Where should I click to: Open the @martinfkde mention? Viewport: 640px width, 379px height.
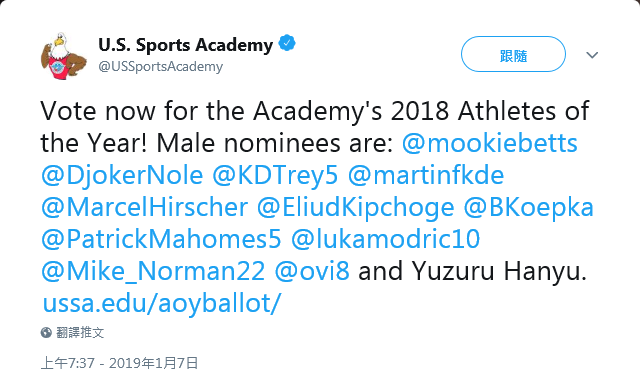point(426,175)
